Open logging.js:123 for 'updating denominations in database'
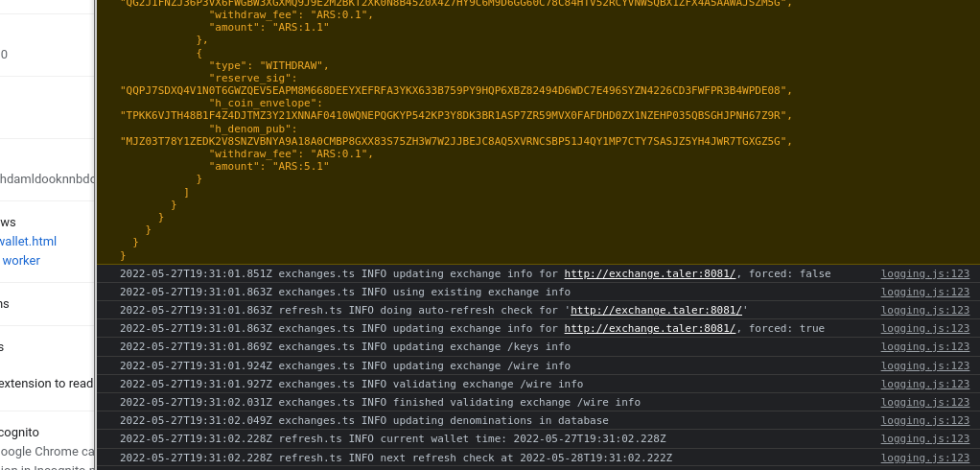 (x=924, y=420)
